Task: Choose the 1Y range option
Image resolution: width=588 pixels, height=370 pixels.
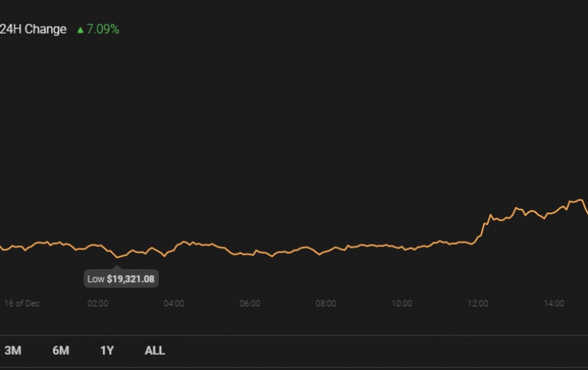Action: 107,351
